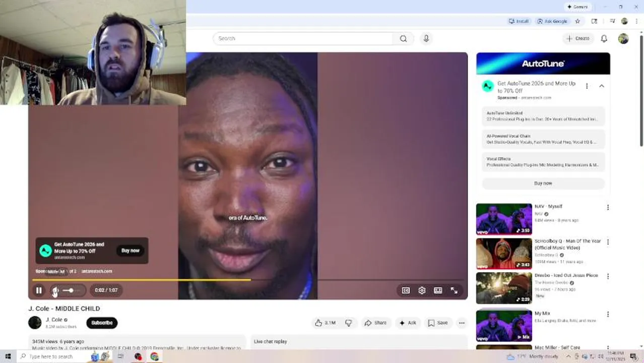Click the yellow ad progress bar
Image resolution: width=644 pixels, height=363 pixels.
[x=142, y=279]
